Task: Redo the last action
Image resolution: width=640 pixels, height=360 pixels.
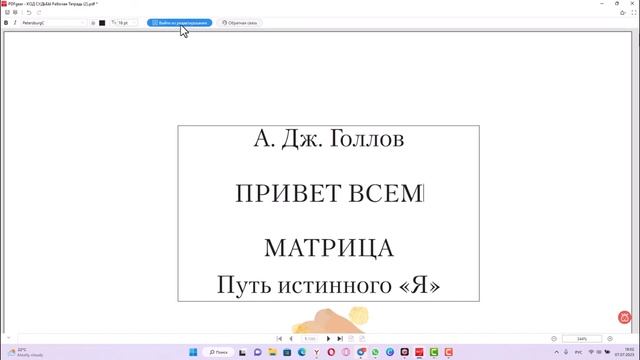Action: [x=39, y=13]
